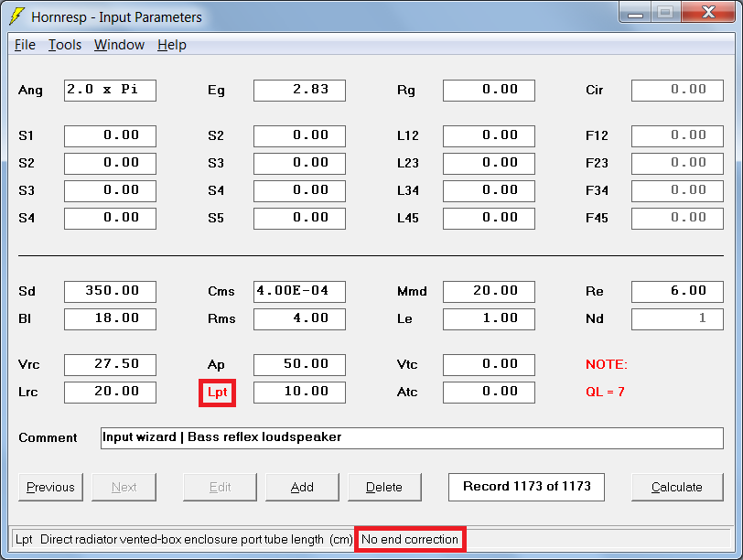
Task: Select the Eg voltage field
Action: (299, 91)
